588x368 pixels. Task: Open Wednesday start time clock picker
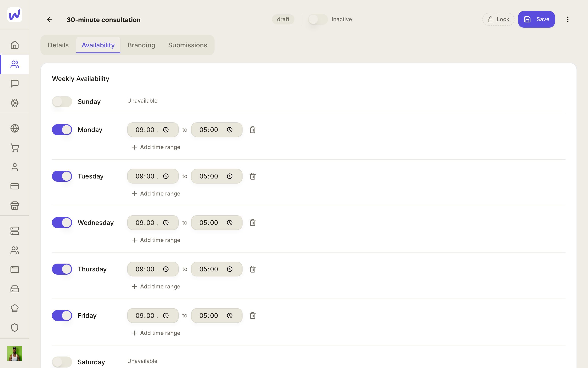pos(166,223)
